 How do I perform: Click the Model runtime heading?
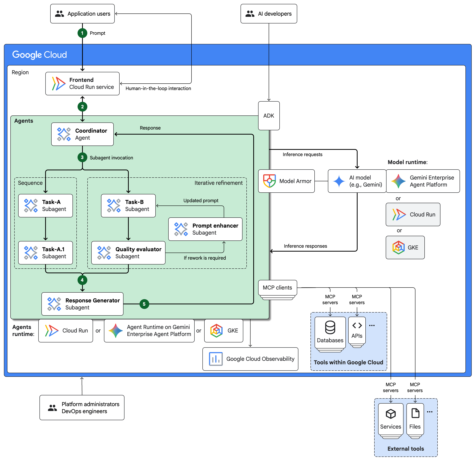(408, 162)
